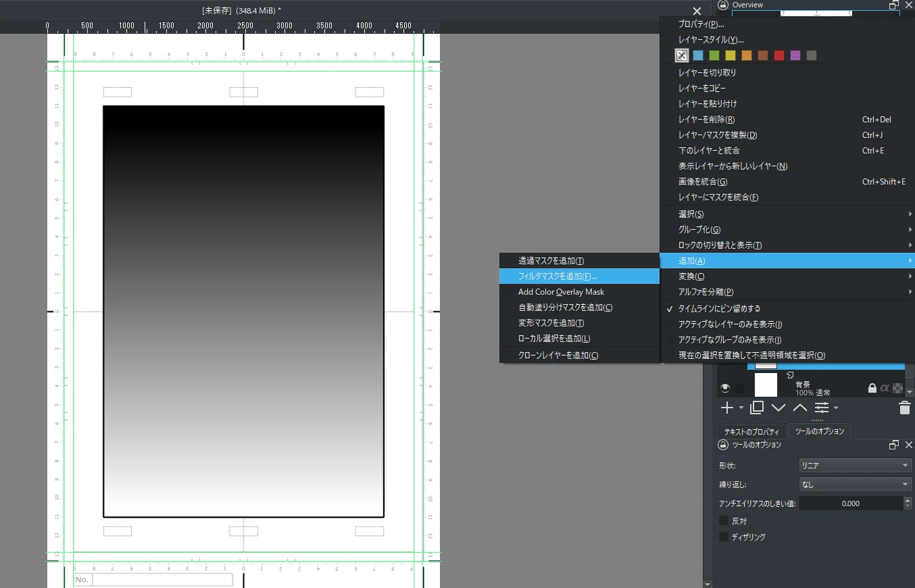Pick the red layer color label

tap(779, 55)
